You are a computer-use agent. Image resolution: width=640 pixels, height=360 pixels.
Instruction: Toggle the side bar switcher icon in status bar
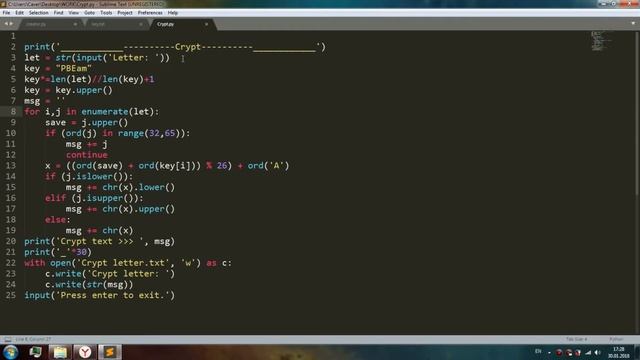point(7,339)
